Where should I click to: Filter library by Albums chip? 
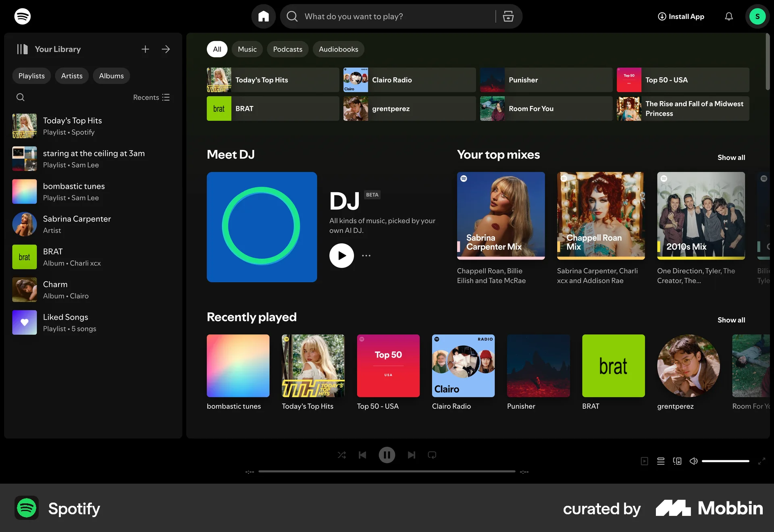click(x=111, y=76)
